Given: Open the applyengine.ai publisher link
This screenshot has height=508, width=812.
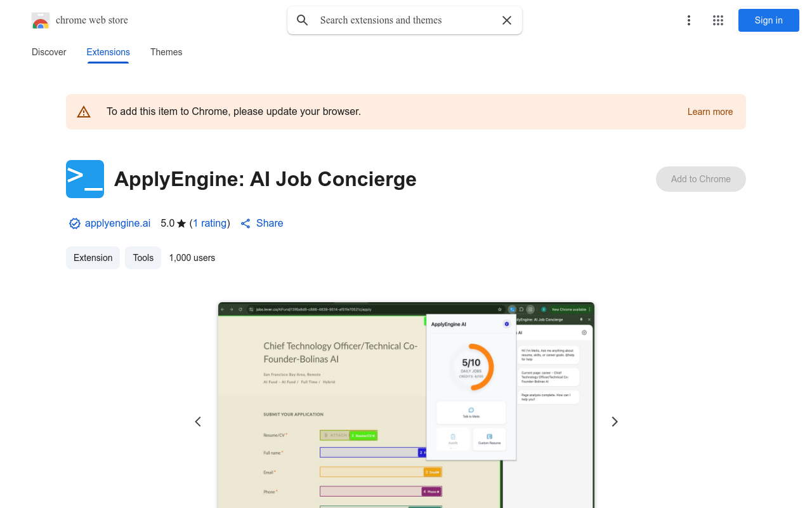Looking at the screenshot, I should pyautogui.click(x=118, y=224).
